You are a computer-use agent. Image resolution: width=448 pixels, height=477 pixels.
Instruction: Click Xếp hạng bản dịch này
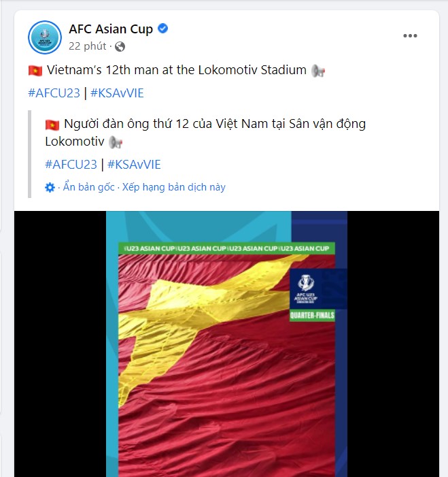[x=174, y=186]
